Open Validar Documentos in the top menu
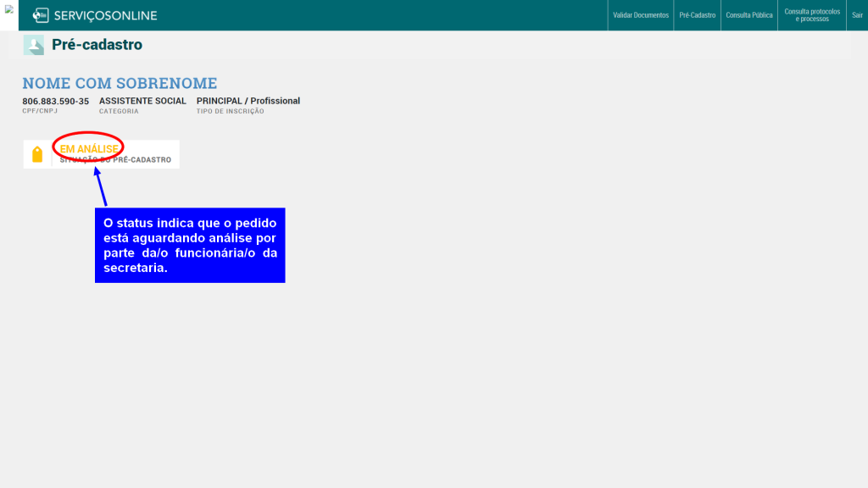868x488 pixels. 641,15
